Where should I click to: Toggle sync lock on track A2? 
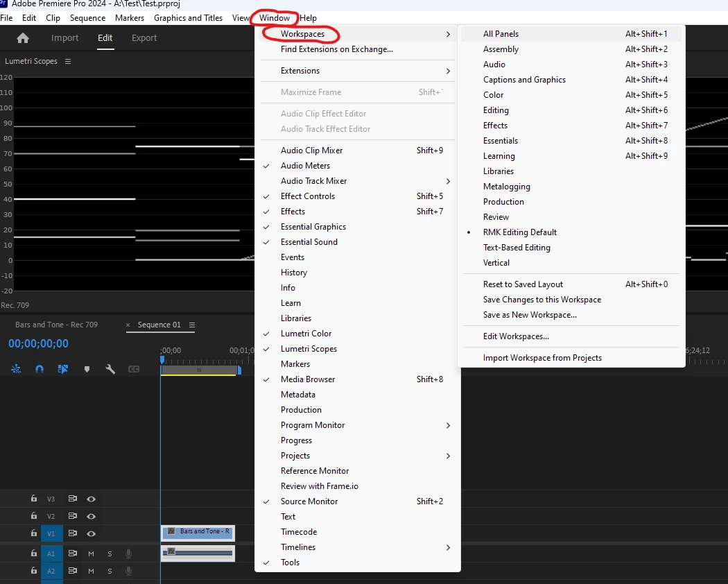click(72, 571)
